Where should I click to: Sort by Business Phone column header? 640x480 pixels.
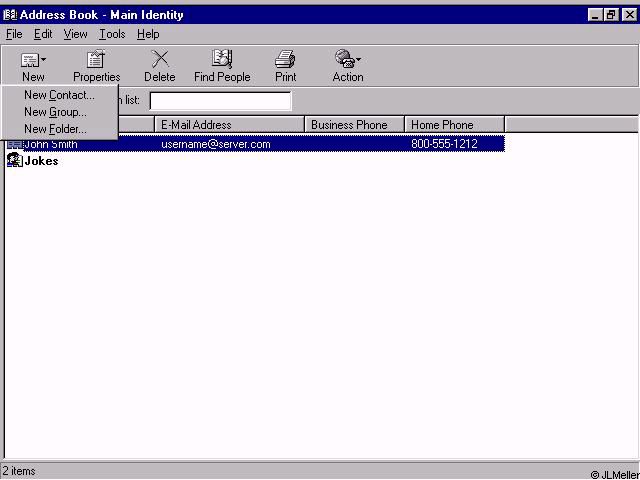(x=355, y=125)
